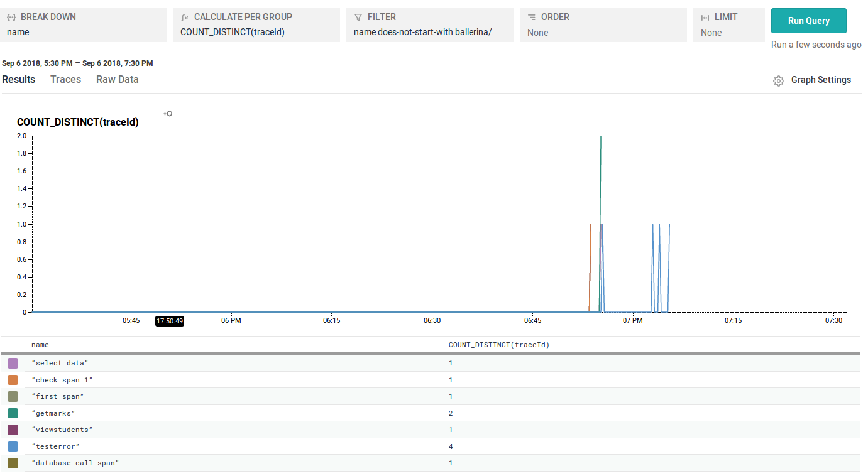The height and width of the screenshot is (476, 868).
Task: Click the purple swatch for select data
Action: click(13, 363)
